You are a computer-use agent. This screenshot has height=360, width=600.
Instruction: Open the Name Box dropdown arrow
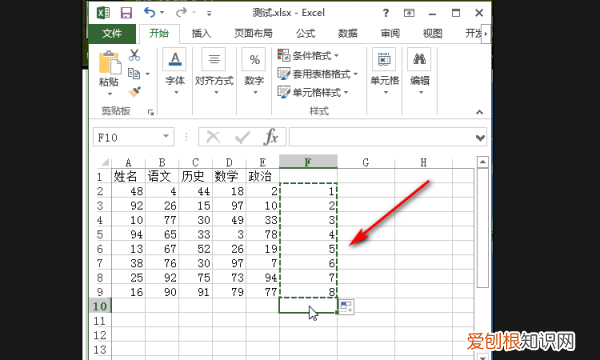pyautogui.click(x=166, y=136)
